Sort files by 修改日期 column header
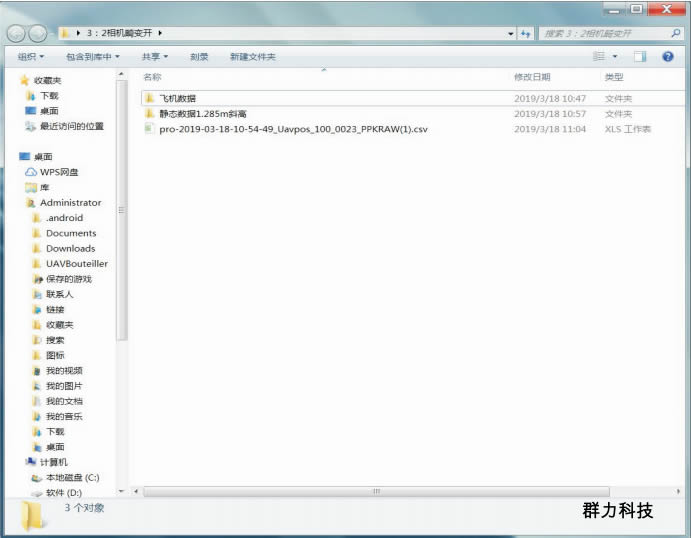 tap(532, 77)
